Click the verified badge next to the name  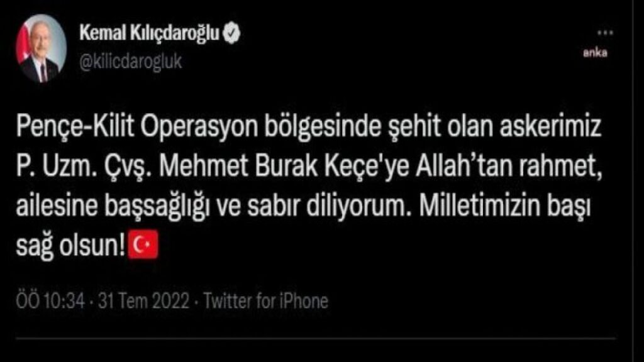(231, 33)
